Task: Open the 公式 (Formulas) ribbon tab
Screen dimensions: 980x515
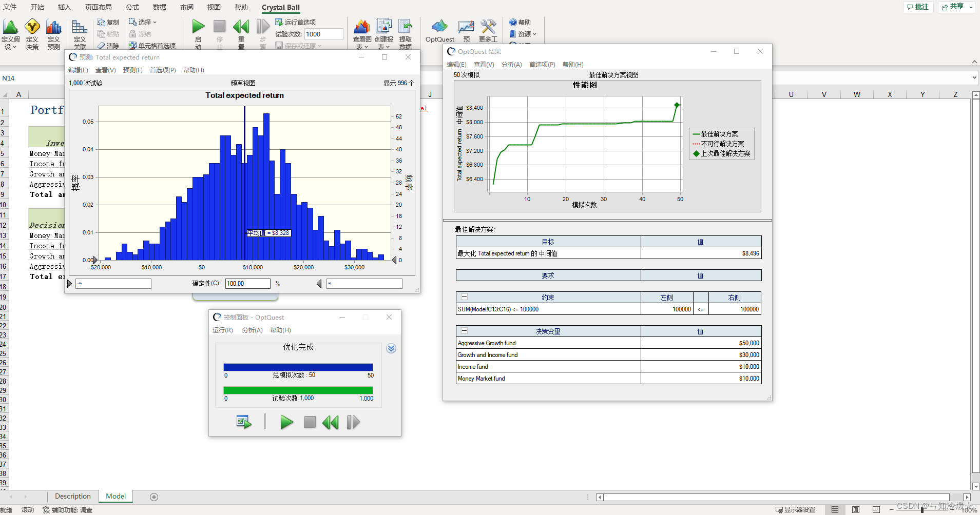Action: (x=132, y=7)
